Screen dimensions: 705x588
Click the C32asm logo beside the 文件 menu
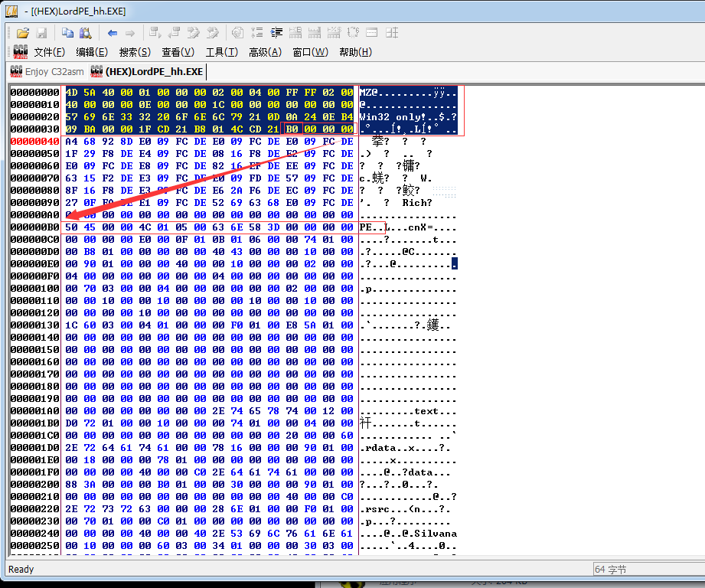tap(20, 52)
